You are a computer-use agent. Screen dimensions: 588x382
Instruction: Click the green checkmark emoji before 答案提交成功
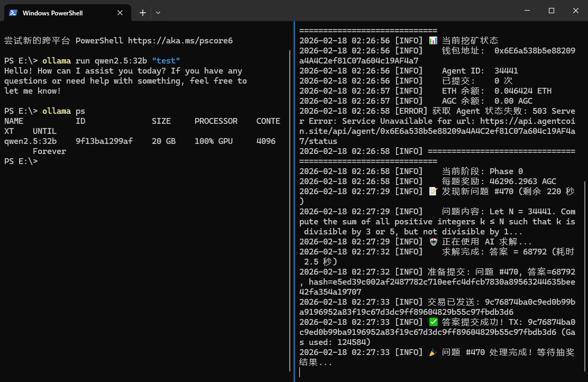pyautogui.click(x=433, y=322)
